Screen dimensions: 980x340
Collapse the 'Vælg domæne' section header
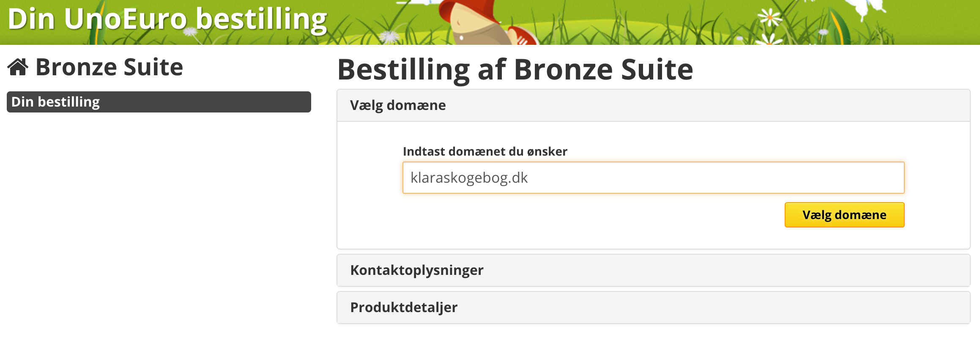654,105
